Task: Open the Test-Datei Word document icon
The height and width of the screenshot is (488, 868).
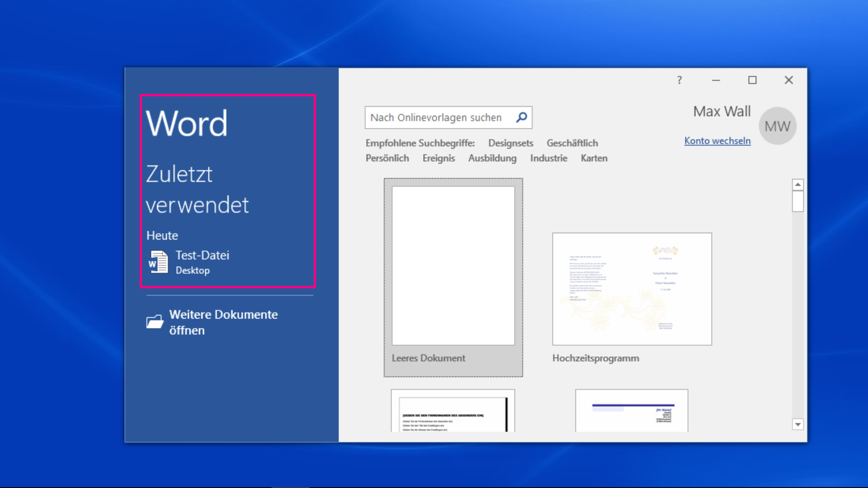Action: point(158,262)
